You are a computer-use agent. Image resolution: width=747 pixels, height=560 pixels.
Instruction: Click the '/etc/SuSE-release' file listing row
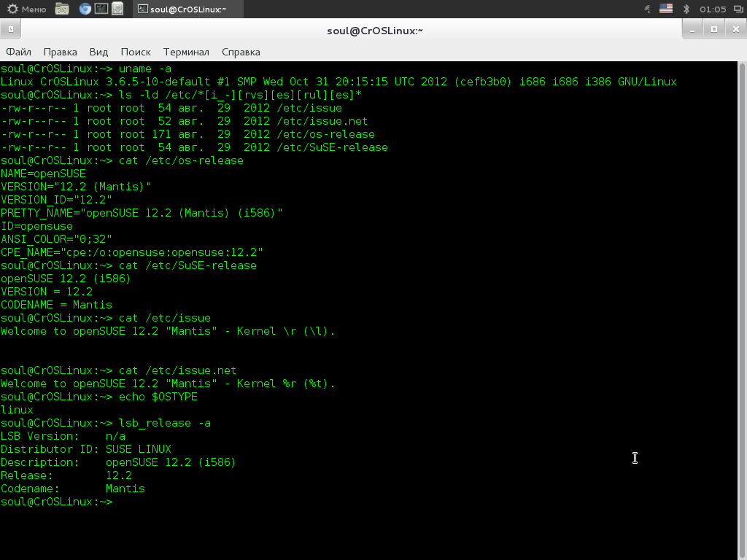coord(194,147)
